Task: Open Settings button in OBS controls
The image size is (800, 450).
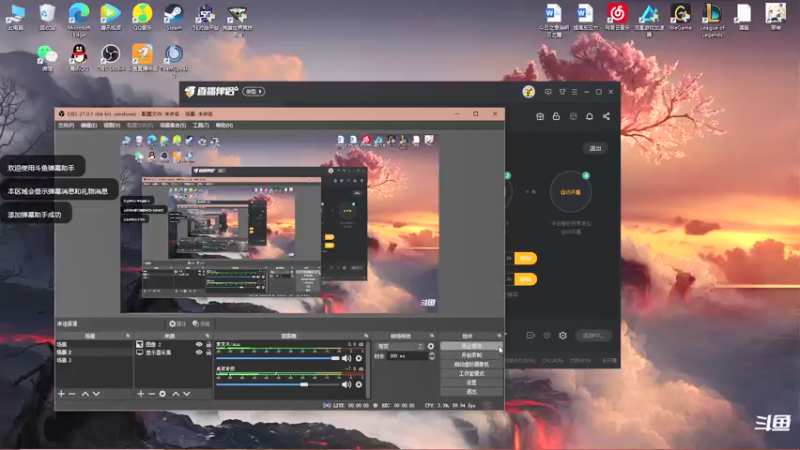Action: pos(471,383)
